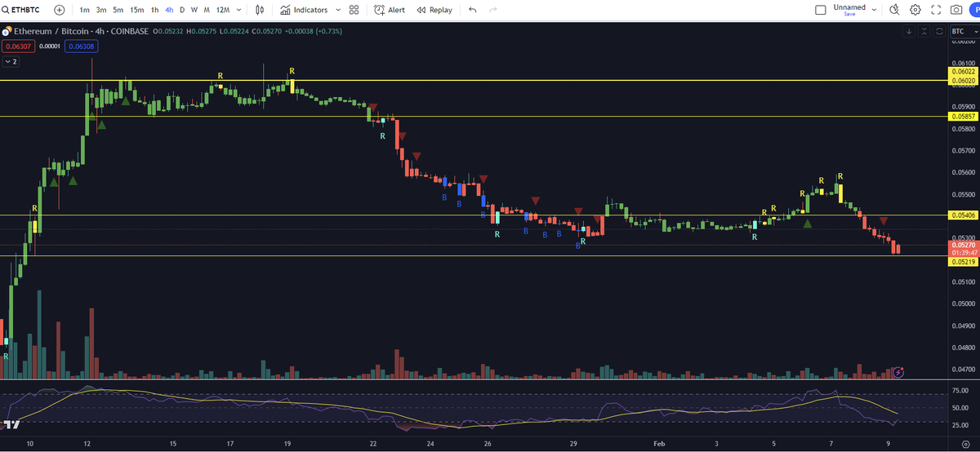Select the 5m timeframe
The image size is (980, 452).
[x=118, y=10]
